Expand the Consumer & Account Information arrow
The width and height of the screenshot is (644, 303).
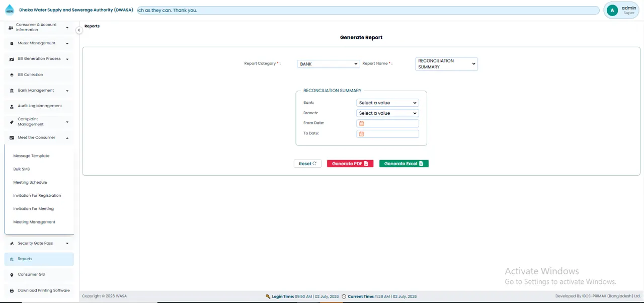point(67,28)
